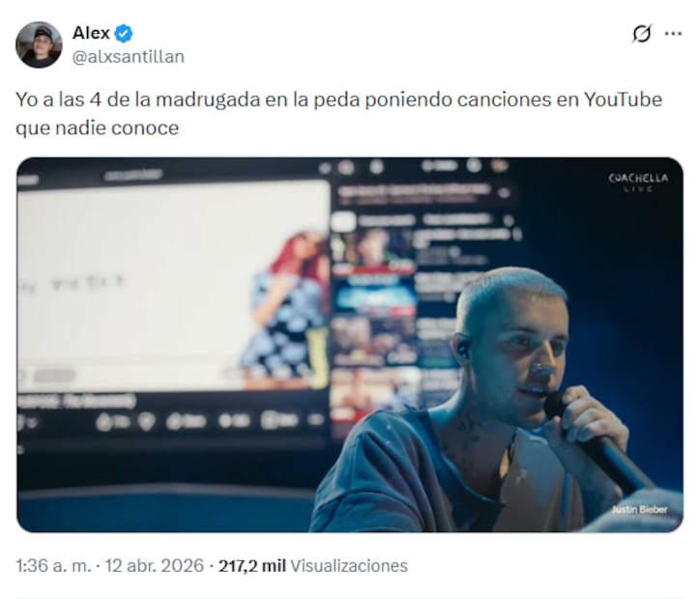Click the blue verified badge next to Alex
Image resolution: width=700 pixels, height=599 pixels.
(124, 34)
